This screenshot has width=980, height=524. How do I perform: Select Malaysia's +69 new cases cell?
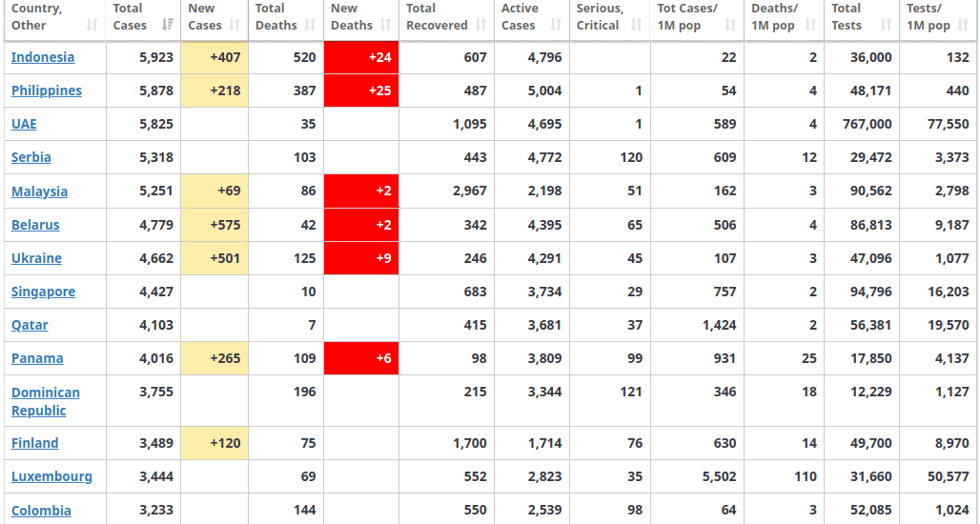coord(214,191)
